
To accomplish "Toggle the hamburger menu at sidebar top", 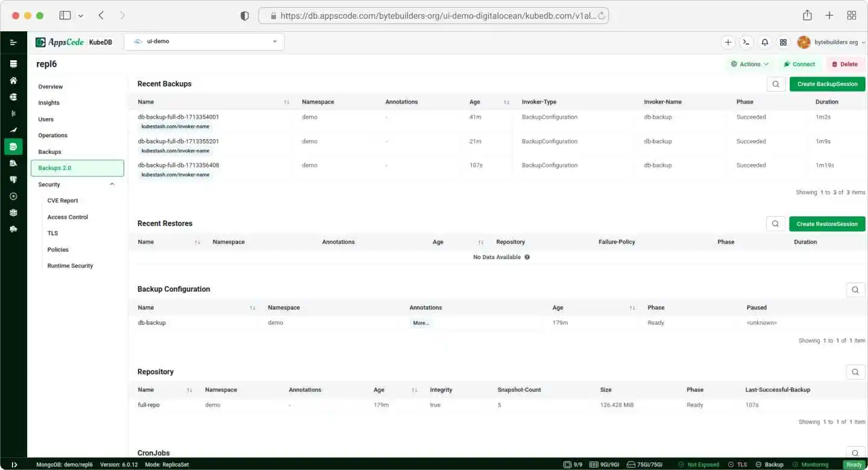I will [x=13, y=42].
